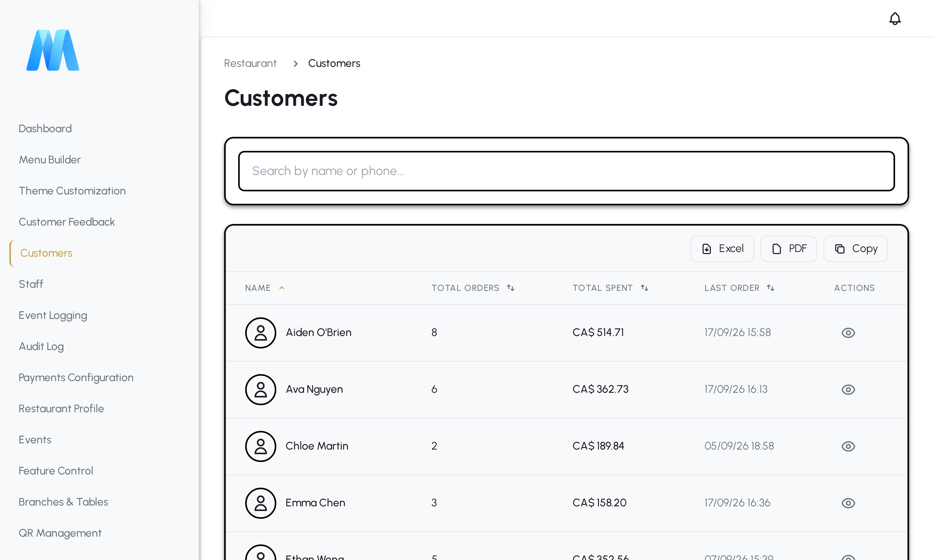Open Staff page
Viewport: 934px width, 560px height.
tap(31, 284)
